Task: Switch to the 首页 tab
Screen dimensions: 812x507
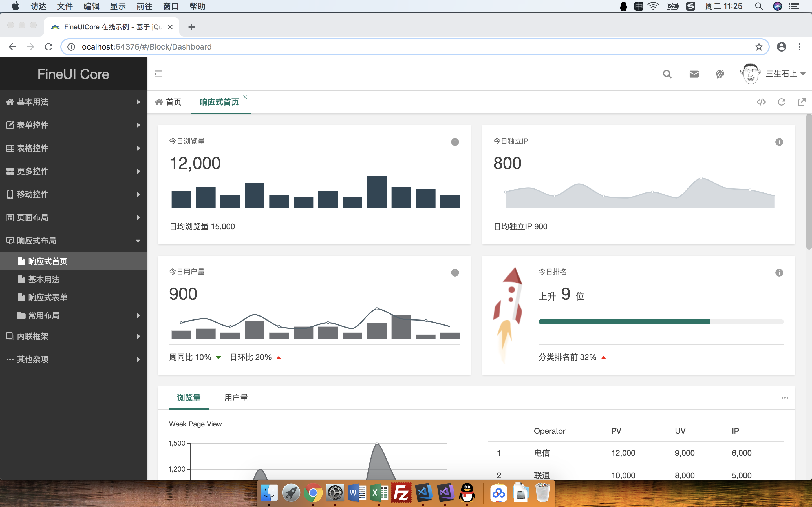Action: tap(168, 102)
